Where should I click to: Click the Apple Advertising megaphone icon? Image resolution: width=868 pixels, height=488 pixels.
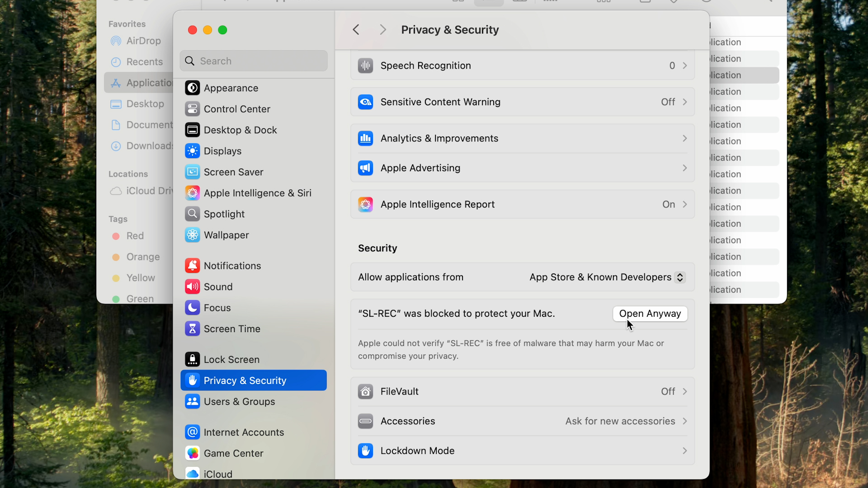[365, 168]
